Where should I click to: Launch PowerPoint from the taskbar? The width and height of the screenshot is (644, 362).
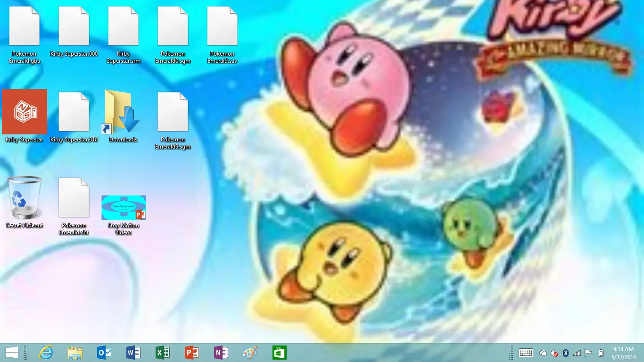192,353
